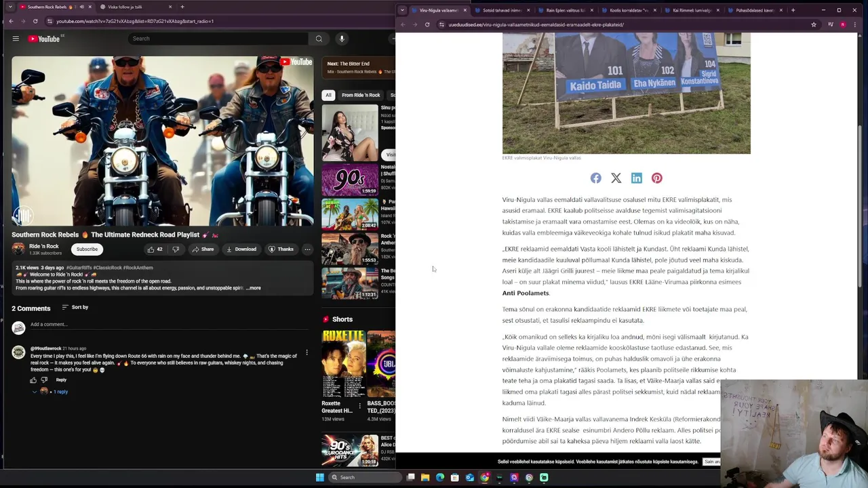Select the All filter chip
The image size is (868, 488).
[x=328, y=95]
